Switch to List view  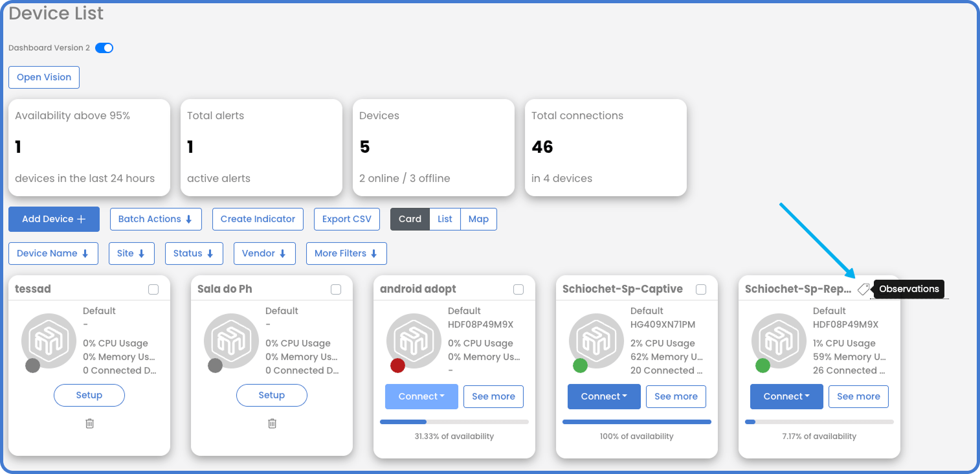tap(445, 219)
